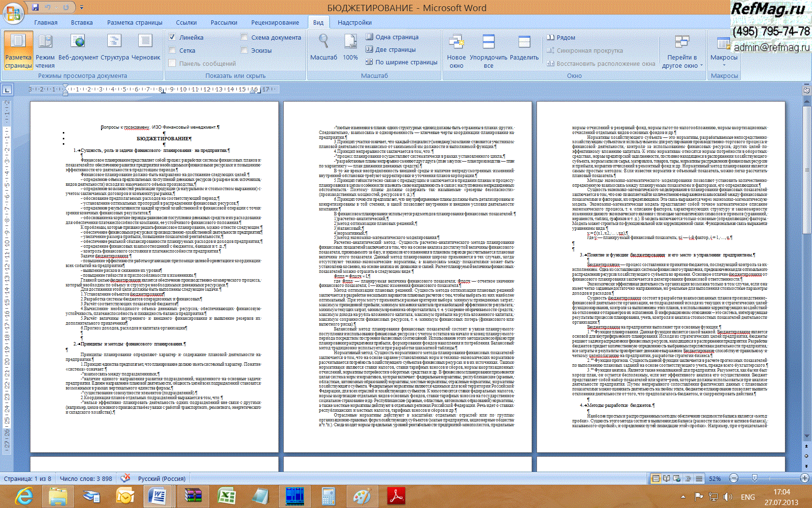The height and width of the screenshot is (508, 812).
Task: Expand Quick Access Toolbar customize arrow
Action: coord(82,8)
